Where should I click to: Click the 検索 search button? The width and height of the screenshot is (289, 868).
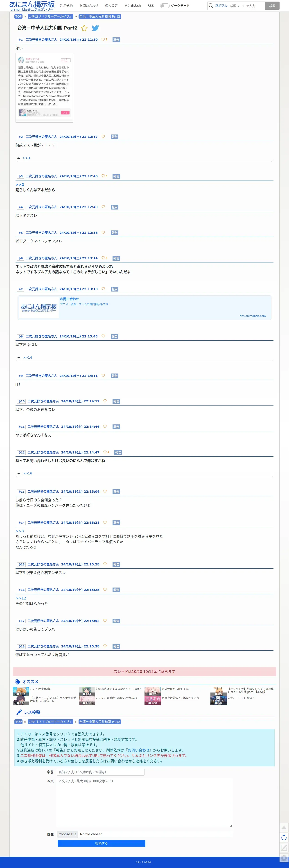click(272, 6)
